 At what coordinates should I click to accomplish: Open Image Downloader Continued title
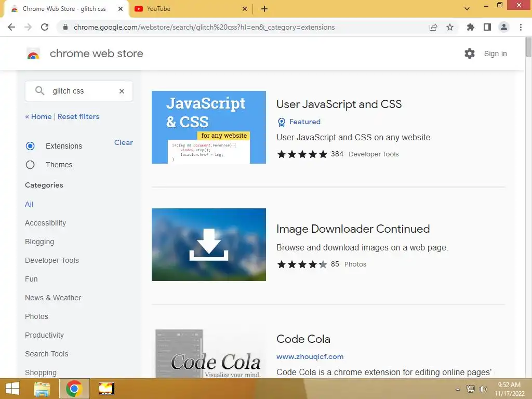point(353,229)
